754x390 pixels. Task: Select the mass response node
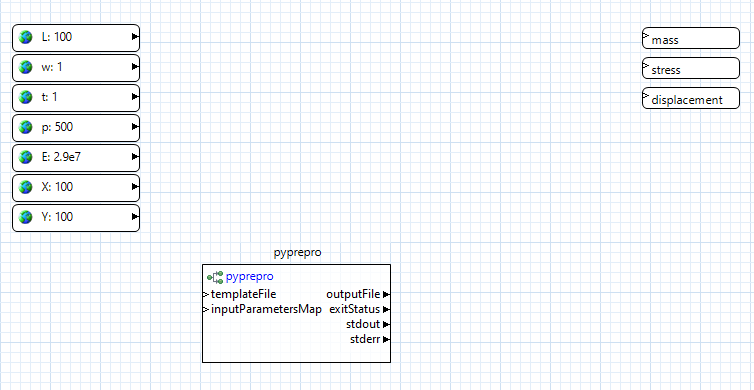click(691, 38)
